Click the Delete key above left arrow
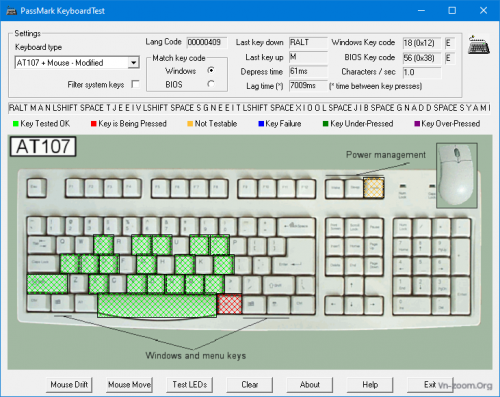Screen dimensions: 500x397 pyautogui.click(x=335, y=265)
